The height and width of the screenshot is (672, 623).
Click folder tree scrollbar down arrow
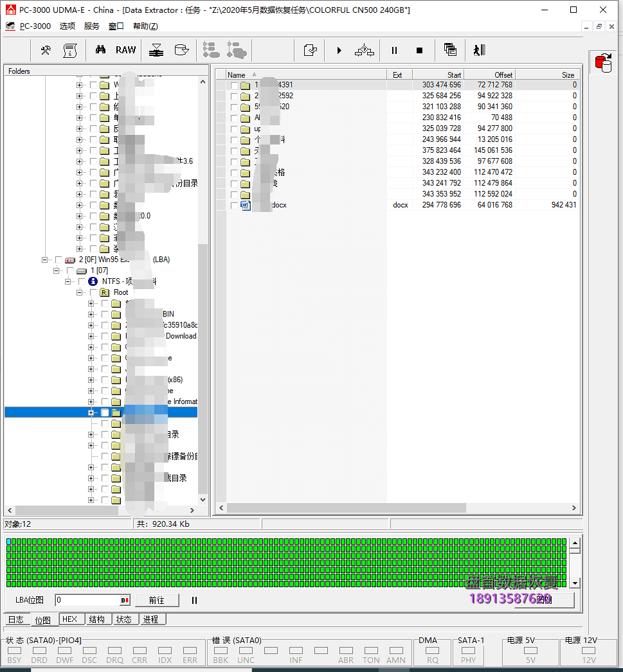pyautogui.click(x=203, y=499)
